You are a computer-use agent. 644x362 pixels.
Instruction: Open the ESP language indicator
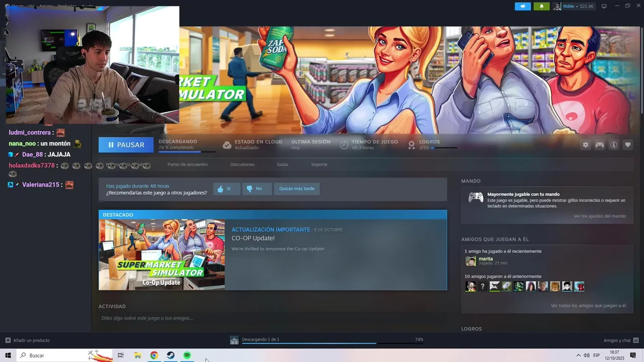597,355
